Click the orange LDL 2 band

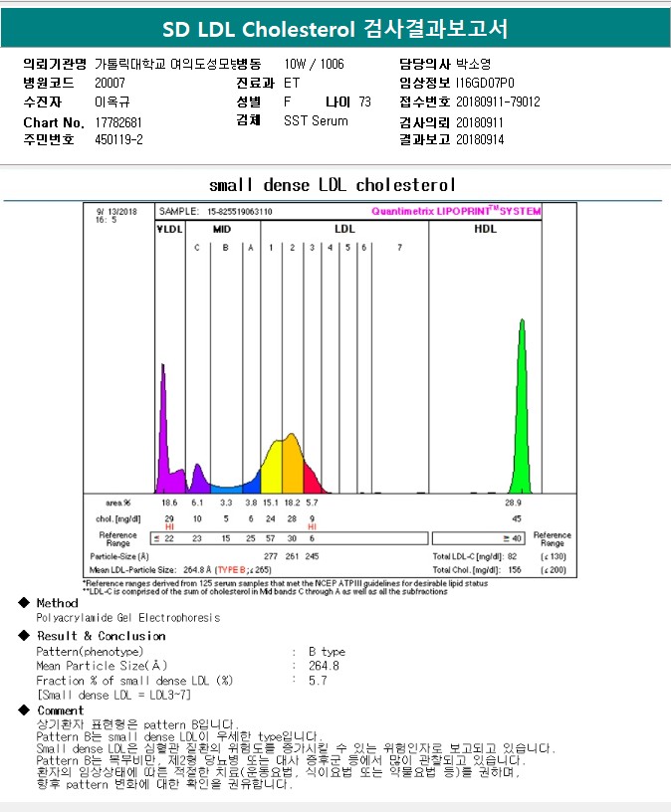pos(293,466)
